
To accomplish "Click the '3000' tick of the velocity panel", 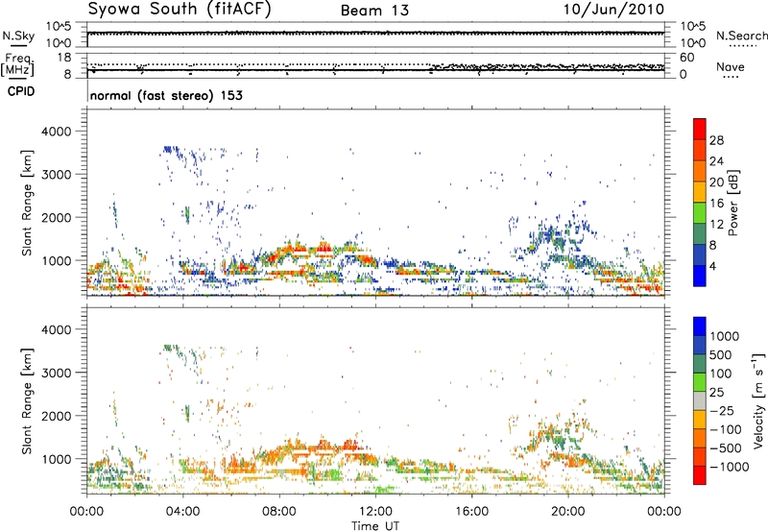I will point(57,373).
